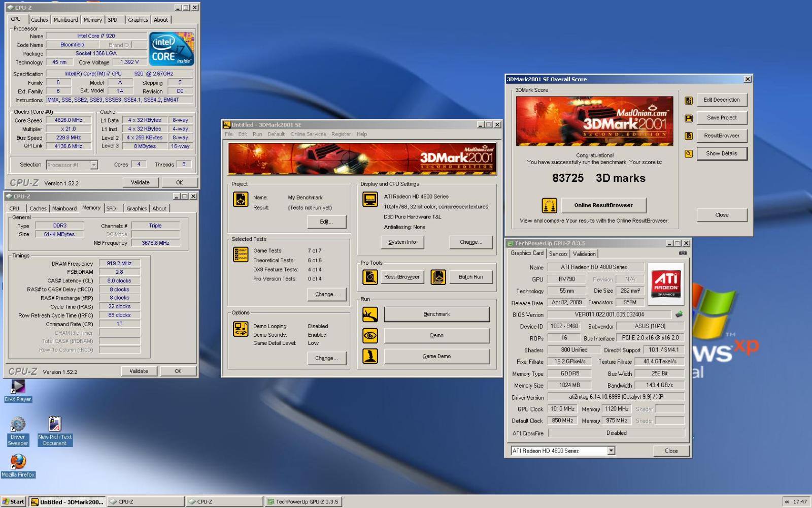Click Edit button in Project section

tap(326, 222)
